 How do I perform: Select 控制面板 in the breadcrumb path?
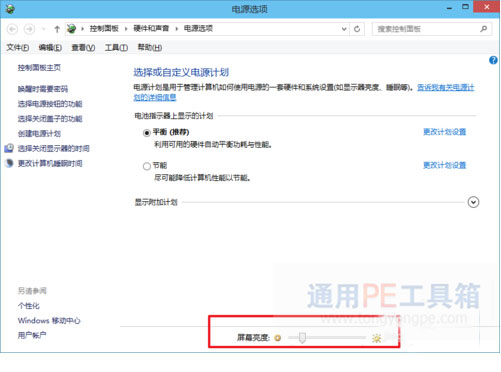pyautogui.click(x=104, y=29)
